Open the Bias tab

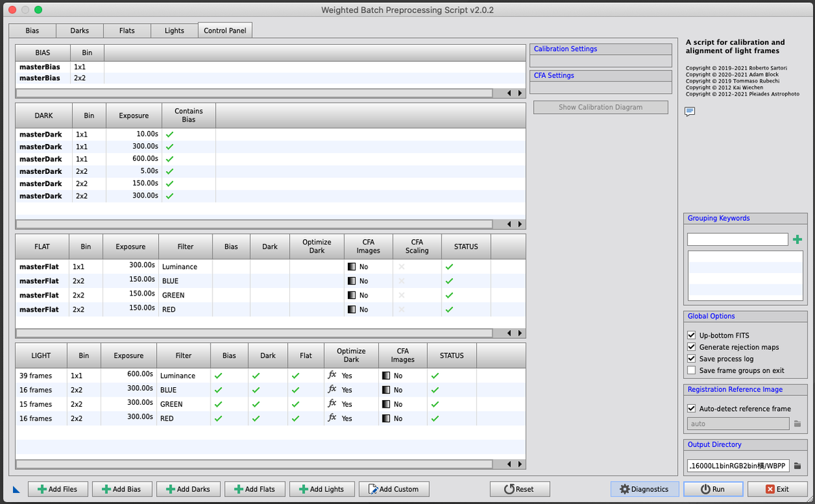click(x=32, y=31)
